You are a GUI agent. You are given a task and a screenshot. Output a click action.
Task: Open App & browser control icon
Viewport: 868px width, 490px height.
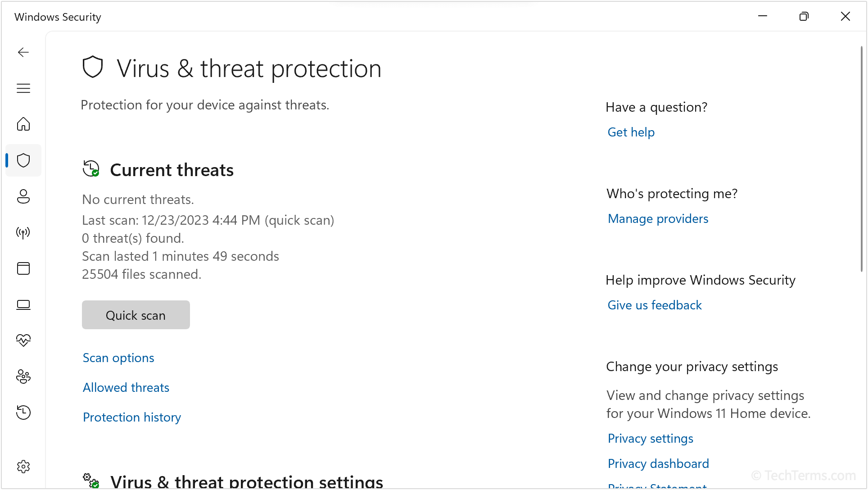tap(23, 268)
